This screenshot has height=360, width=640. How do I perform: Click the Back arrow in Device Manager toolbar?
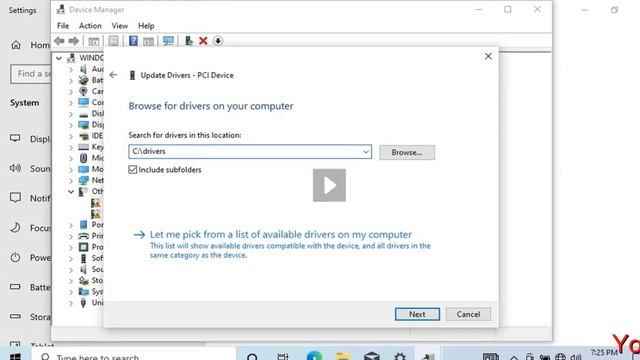click(59, 41)
